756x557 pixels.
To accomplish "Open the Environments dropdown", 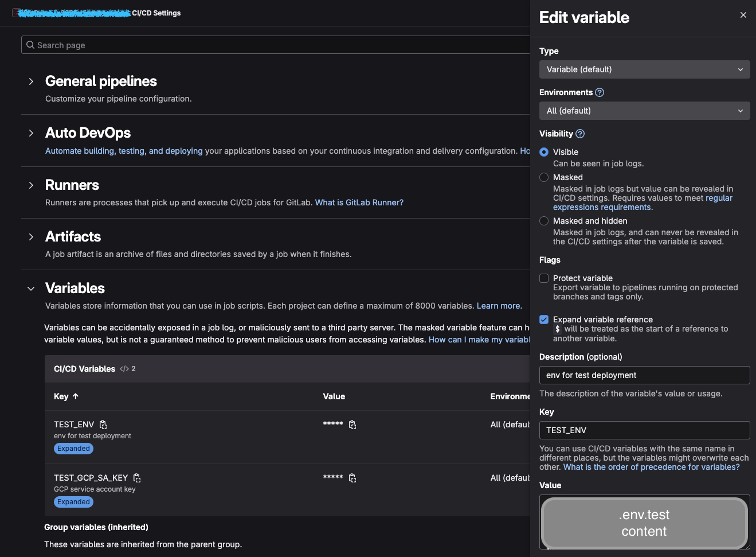I will tap(644, 111).
